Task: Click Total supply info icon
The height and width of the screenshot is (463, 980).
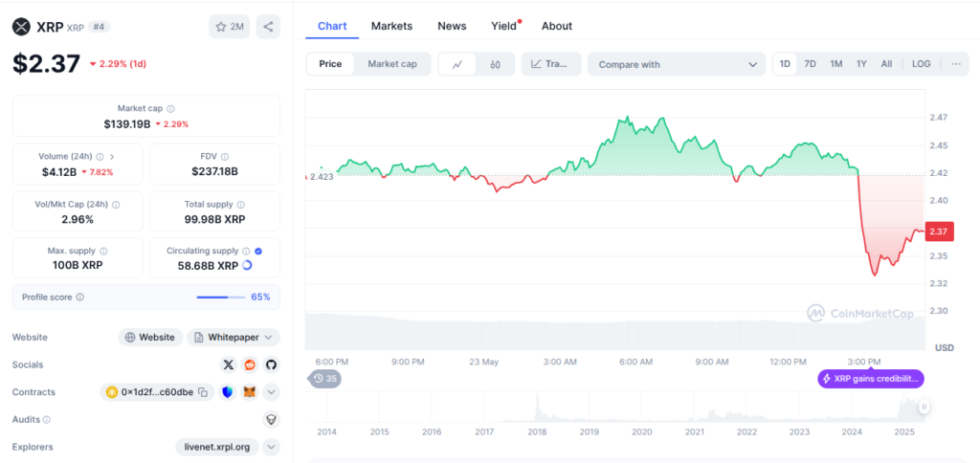Action: coord(241,205)
